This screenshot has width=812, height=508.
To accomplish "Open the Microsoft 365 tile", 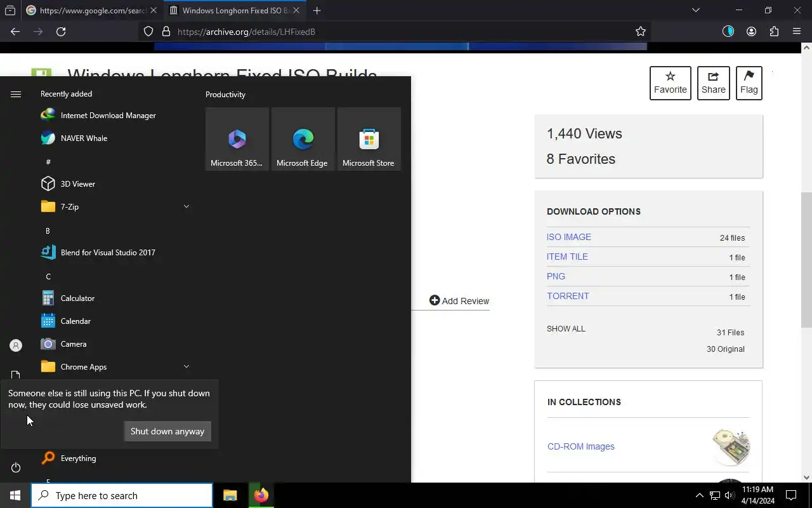I will (x=237, y=138).
